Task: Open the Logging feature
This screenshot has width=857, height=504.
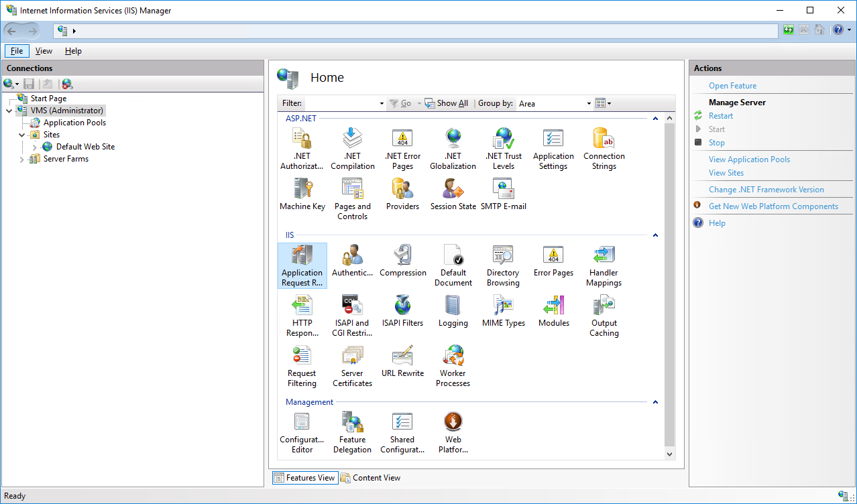Action: 453,310
